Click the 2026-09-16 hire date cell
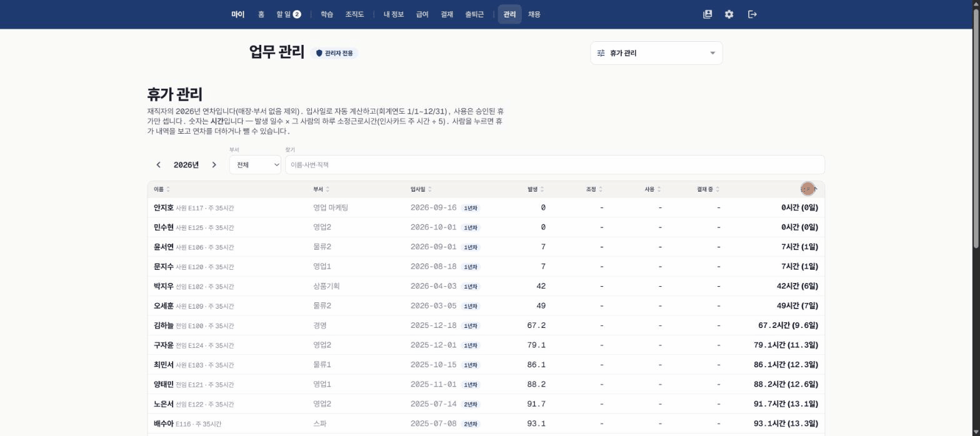The image size is (980, 436). (434, 208)
